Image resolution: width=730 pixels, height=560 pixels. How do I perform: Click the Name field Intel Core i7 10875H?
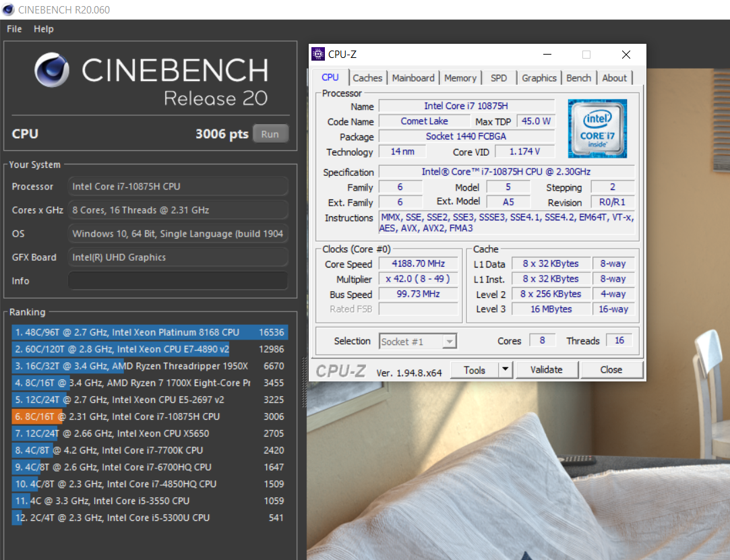pos(466,106)
